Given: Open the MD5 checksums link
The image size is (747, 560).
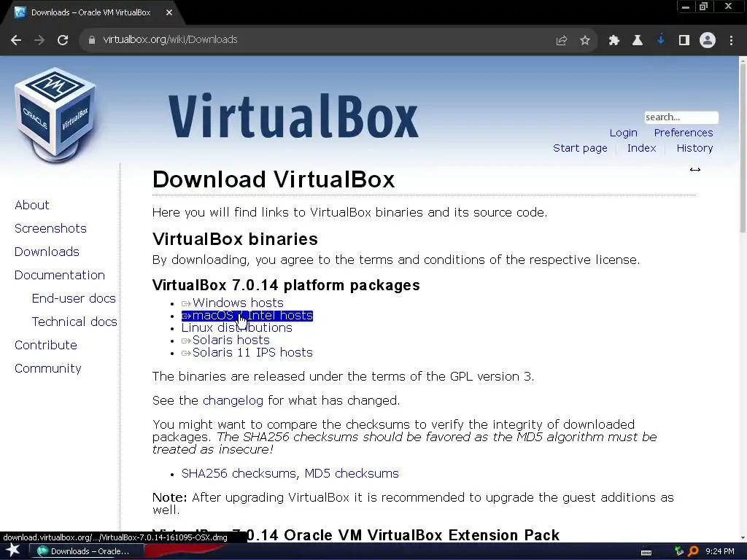Looking at the screenshot, I should tap(352, 473).
